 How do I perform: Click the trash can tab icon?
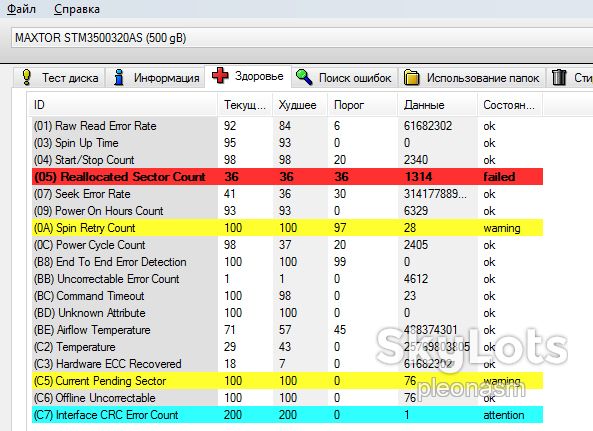[559, 77]
